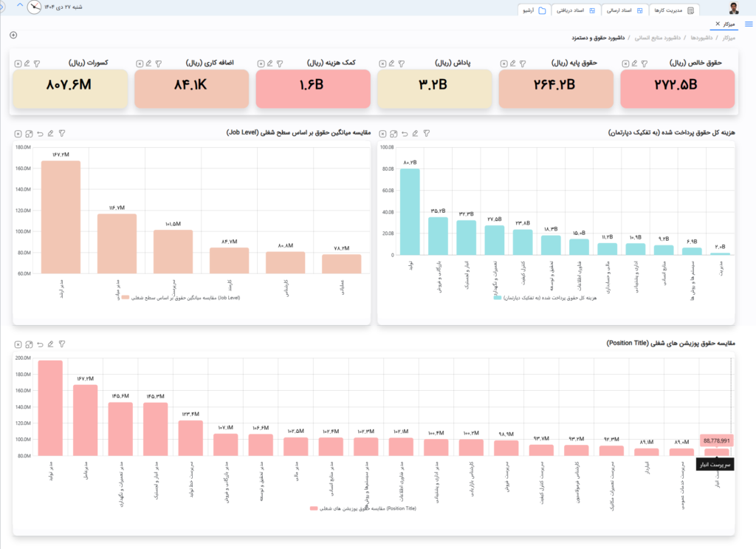
Task: Open hamburger side menu
Action: [749, 24]
